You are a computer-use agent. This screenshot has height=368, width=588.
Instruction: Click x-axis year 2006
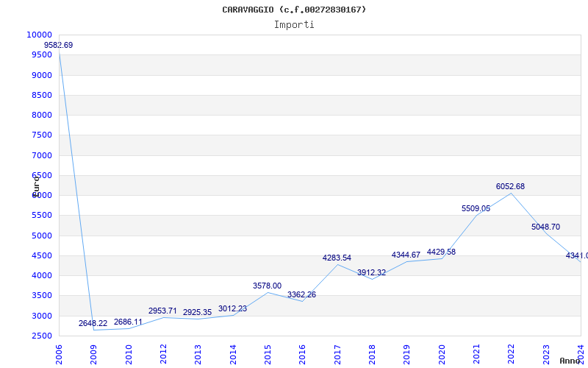59,354
